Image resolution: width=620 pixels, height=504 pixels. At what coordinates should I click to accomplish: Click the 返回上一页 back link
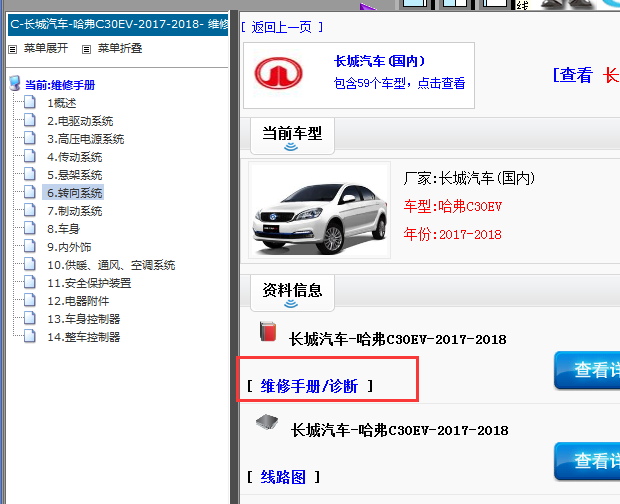282,27
